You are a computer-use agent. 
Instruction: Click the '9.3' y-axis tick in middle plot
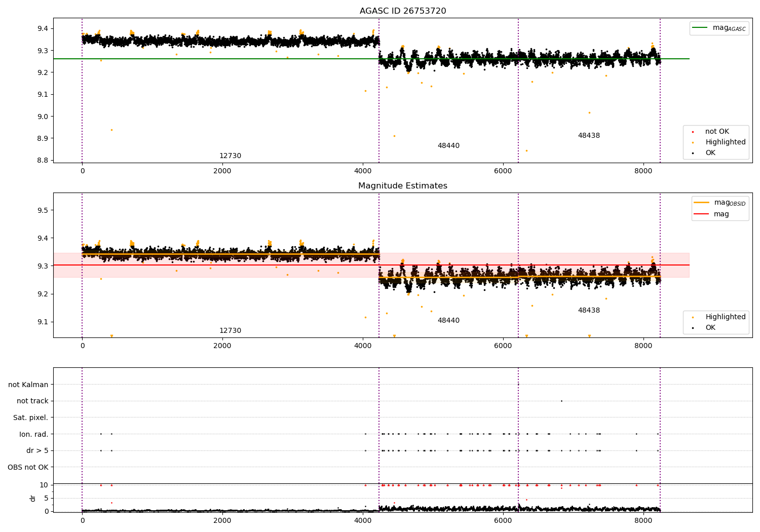[x=43, y=266]
